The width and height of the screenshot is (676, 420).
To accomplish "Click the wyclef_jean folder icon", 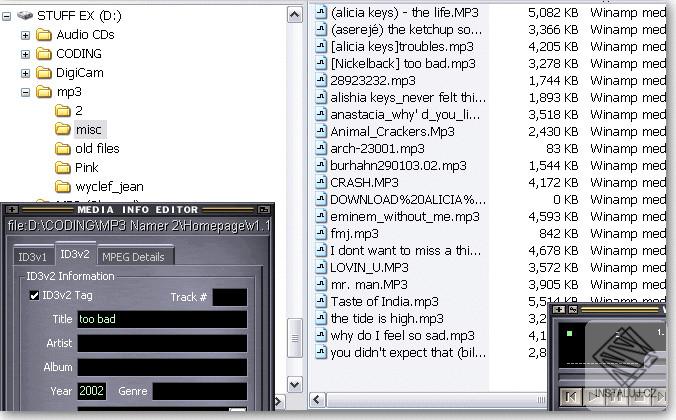I will [63, 186].
